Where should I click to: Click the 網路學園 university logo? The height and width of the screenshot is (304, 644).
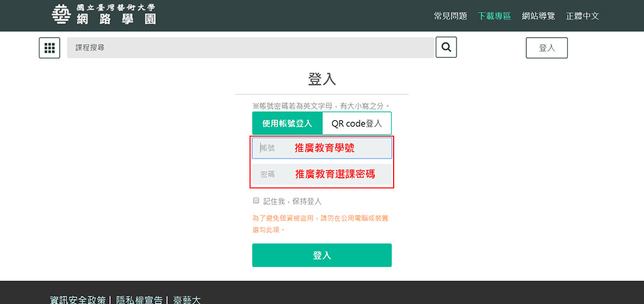[104, 15]
